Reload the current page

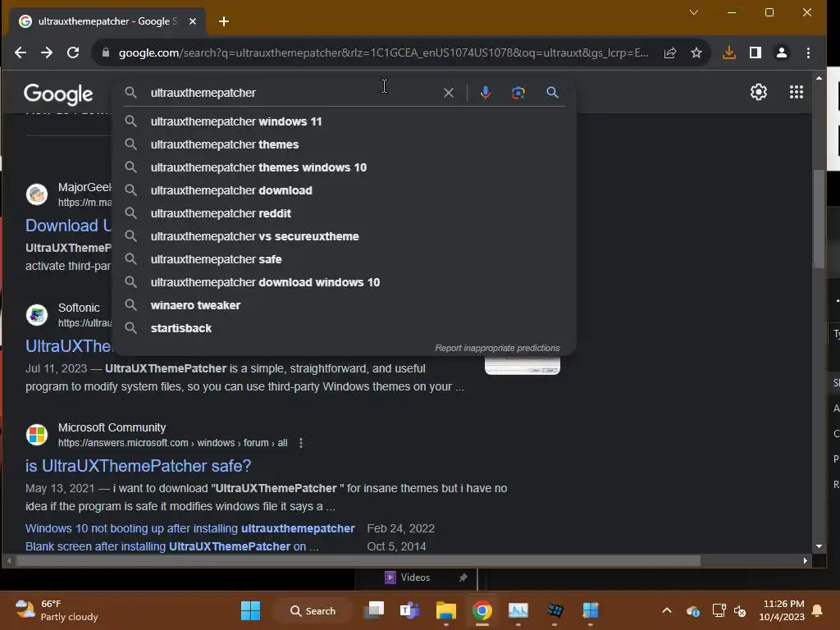(73, 52)
